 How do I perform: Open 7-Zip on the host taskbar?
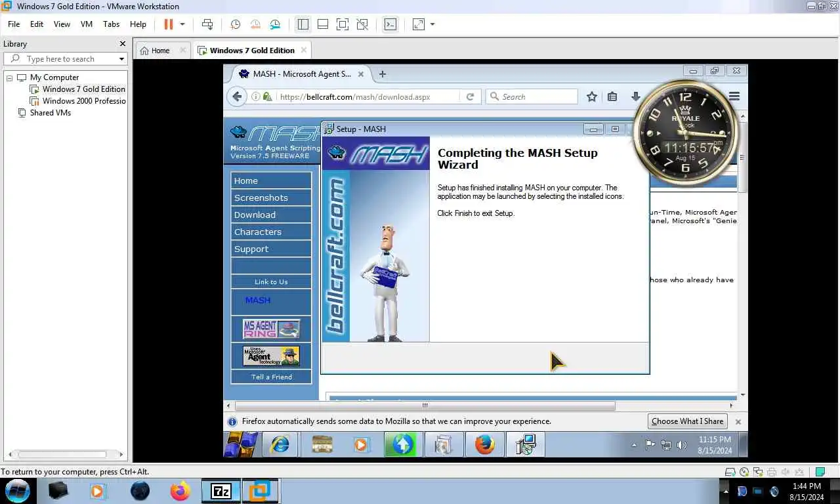[221, 490]
